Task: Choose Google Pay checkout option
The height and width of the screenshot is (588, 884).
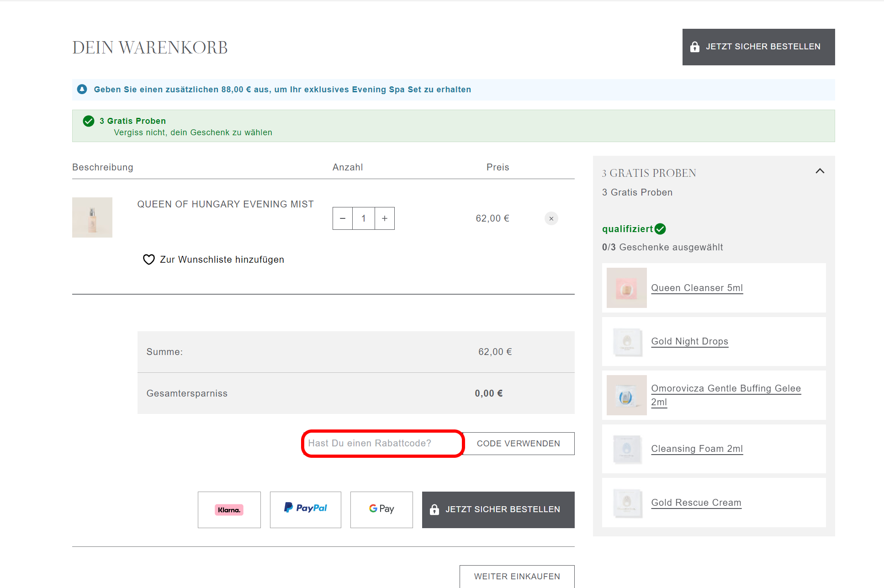Action: [381, 510]
